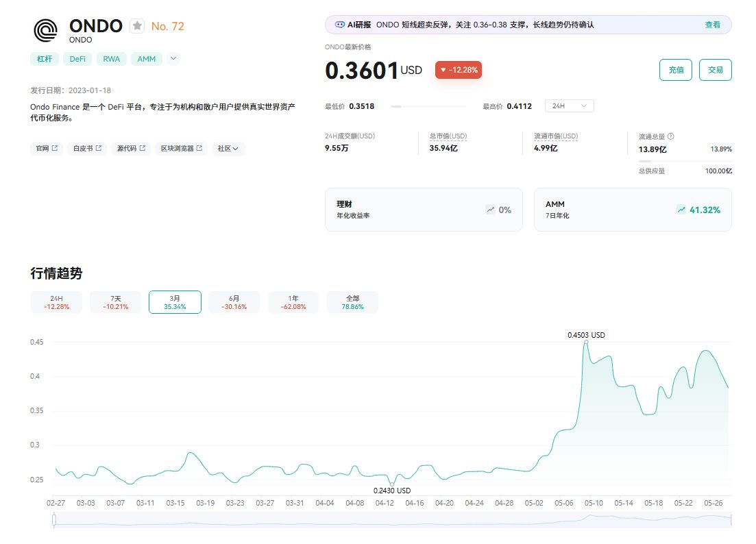Select the 7天 trend tab
The height and width of the screenshot is (544, 756).
[116, 302]
